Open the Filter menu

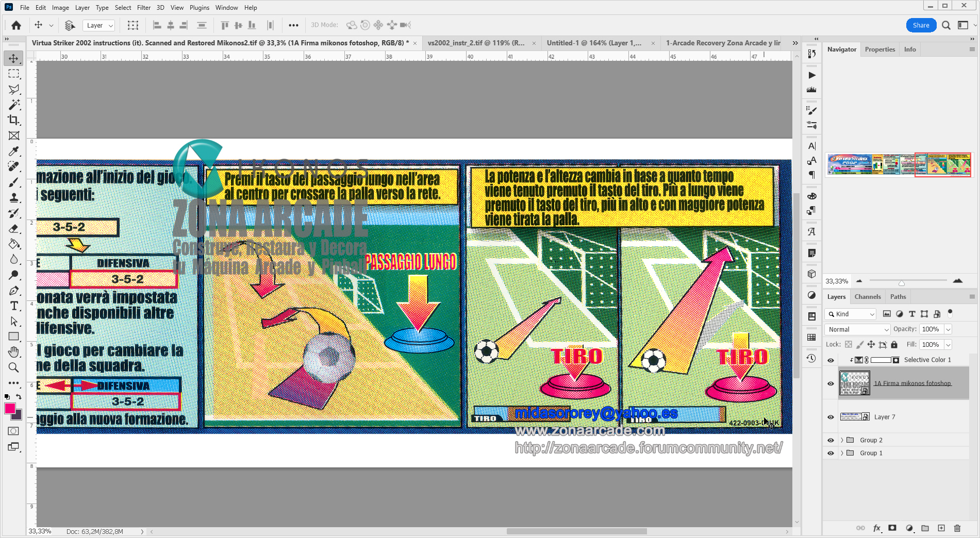(x=143, y=8)
